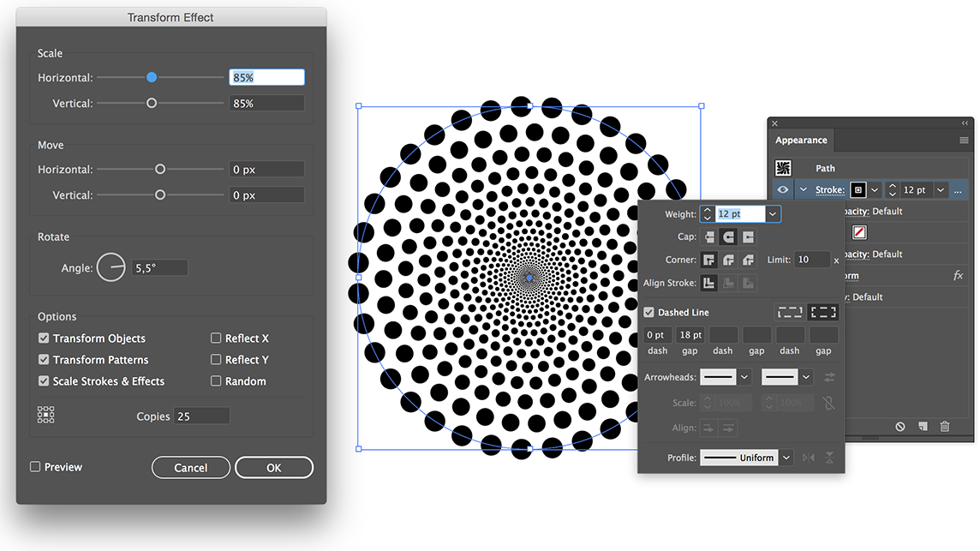Open the Appearance panel flyout menu
The height and width of the screenshot is (551, 980).
pyautogui.click(x=965, y=140)
